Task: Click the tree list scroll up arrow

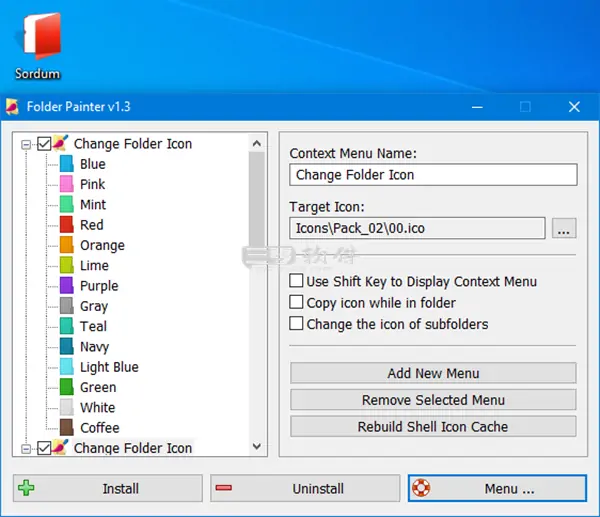Action: pos(257,144)
